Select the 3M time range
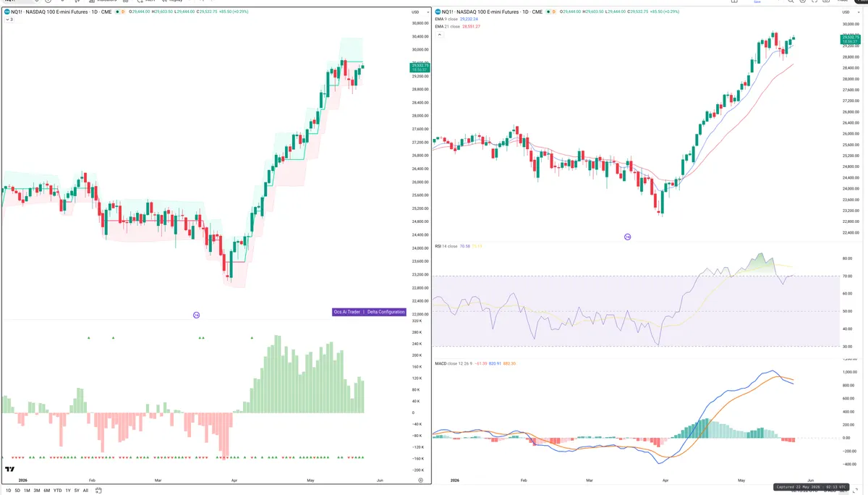Viewport: 868px width, 495px height. 37,491
